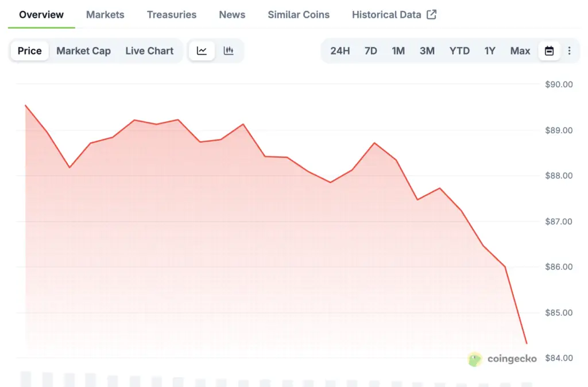The image size is (588, 387).
Task: Open the News tab
Action: (232, 14)
